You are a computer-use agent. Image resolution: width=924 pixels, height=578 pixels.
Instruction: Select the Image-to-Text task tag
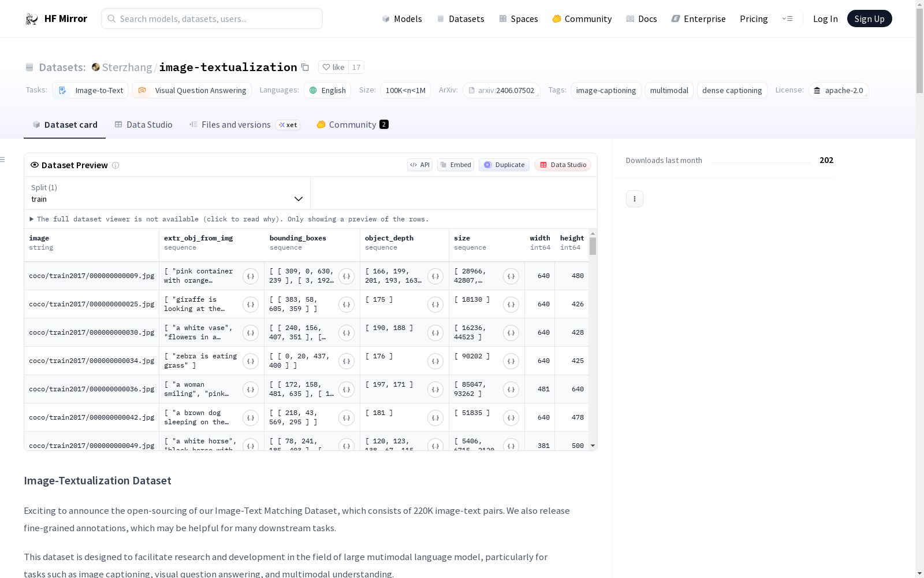click(x=91, y=90)
